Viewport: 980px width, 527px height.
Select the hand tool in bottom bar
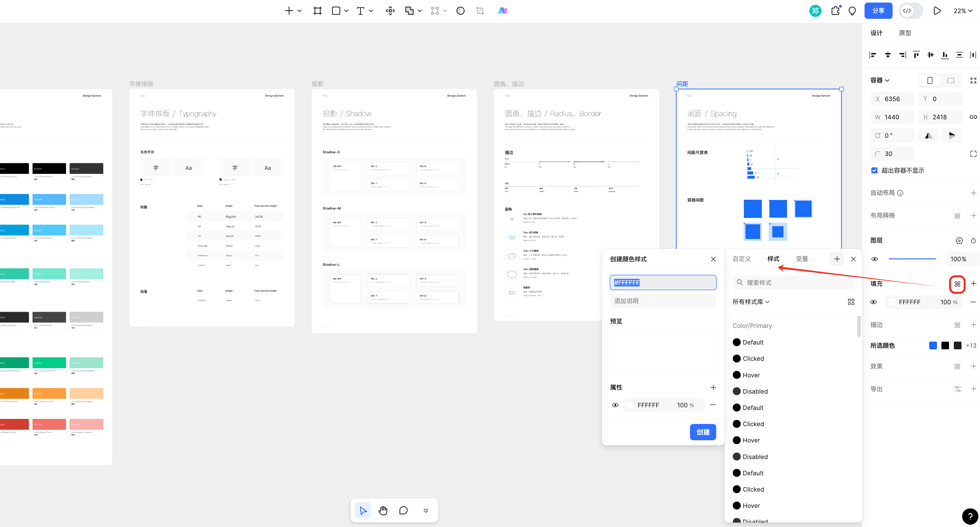[383, 510]
